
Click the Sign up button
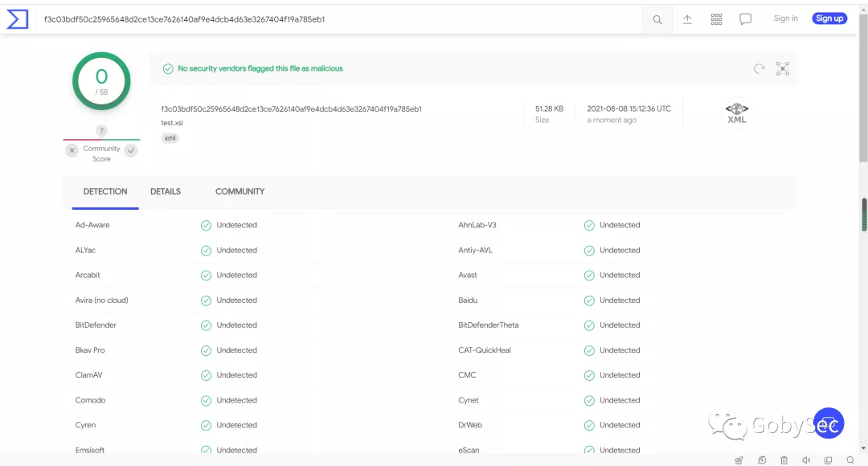tap(829, 18)
